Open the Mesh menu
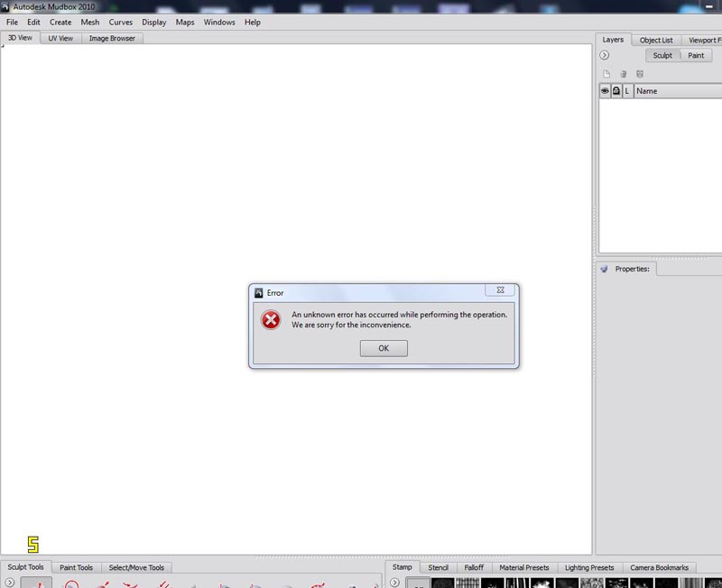The height and width of the screenshot is (588, 722). click(x=89, y=22)
